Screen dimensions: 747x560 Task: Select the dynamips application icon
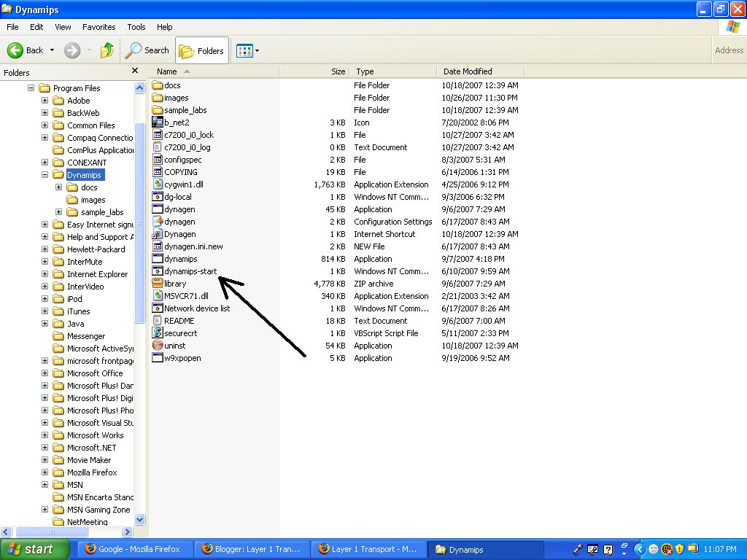pyautogui.click(x=158, y=259)
